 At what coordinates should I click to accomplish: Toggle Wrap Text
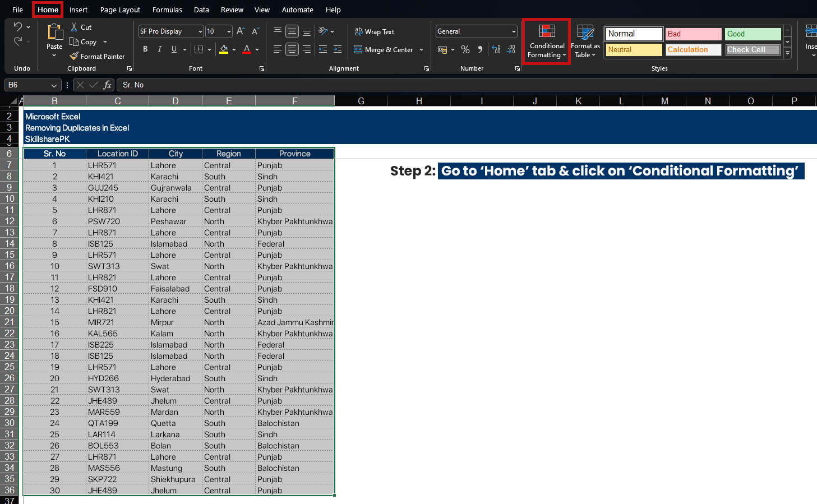(375, 31)
